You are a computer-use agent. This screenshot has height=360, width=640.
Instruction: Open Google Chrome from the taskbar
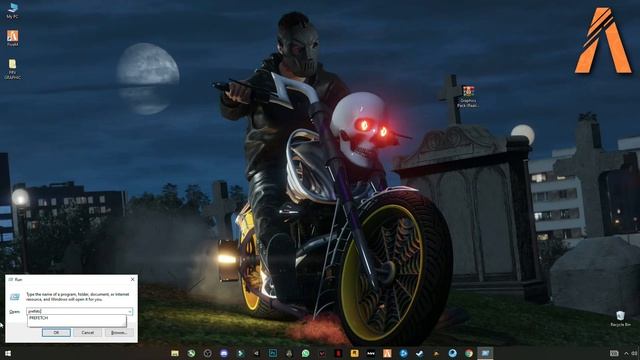pos(469,353)
